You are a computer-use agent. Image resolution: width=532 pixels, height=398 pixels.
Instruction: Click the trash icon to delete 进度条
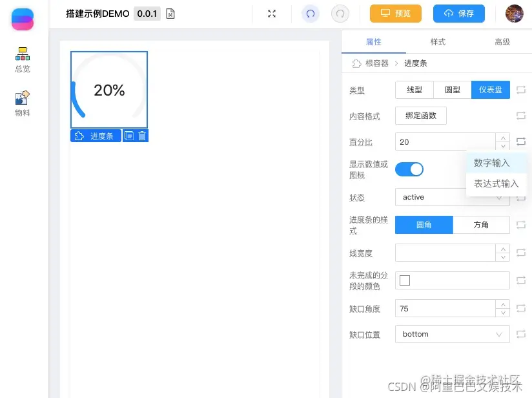[143, 136]
